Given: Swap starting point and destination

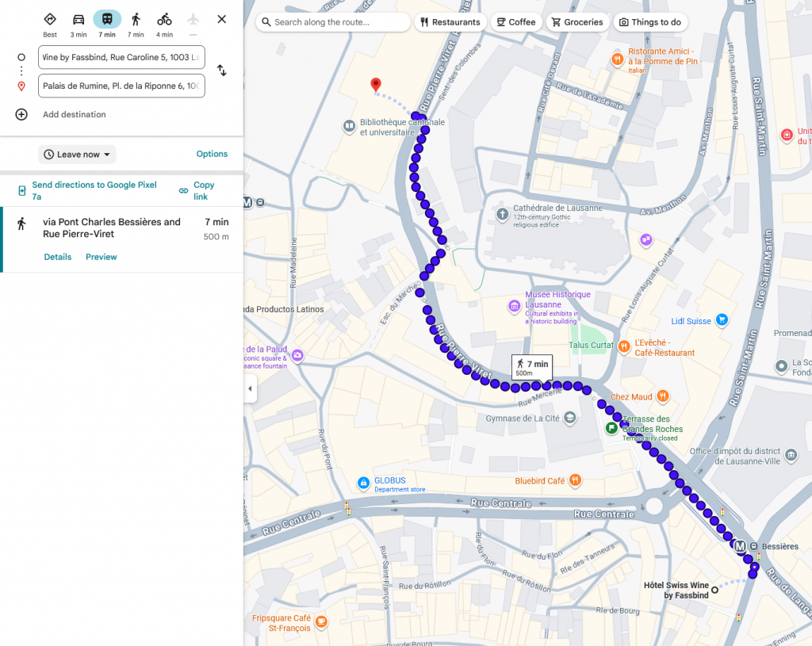Looking at the screenshot, I should [x=222, y=71].
